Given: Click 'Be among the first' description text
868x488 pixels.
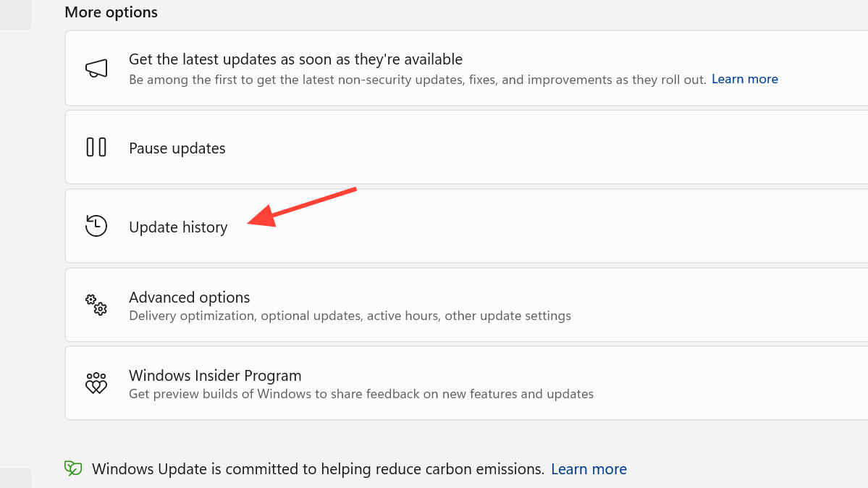Looking at the screenshot, I should [x=417, y=80].
